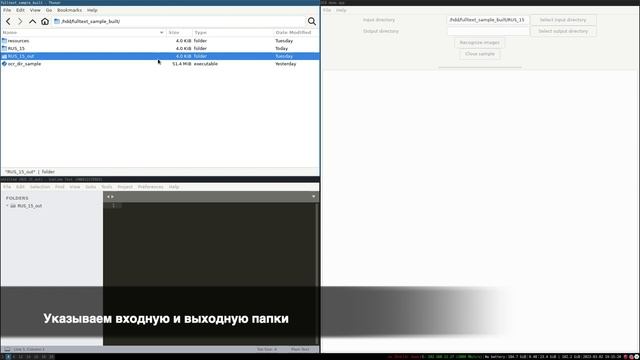This screenshot has width=640, height=360.
Task: Click progress bar in OCR app
Action: point(480,67)
